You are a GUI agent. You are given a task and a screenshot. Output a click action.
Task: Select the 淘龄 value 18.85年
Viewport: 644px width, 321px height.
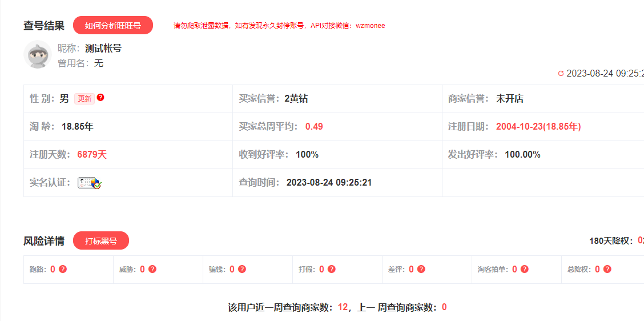tap(78, 127)
